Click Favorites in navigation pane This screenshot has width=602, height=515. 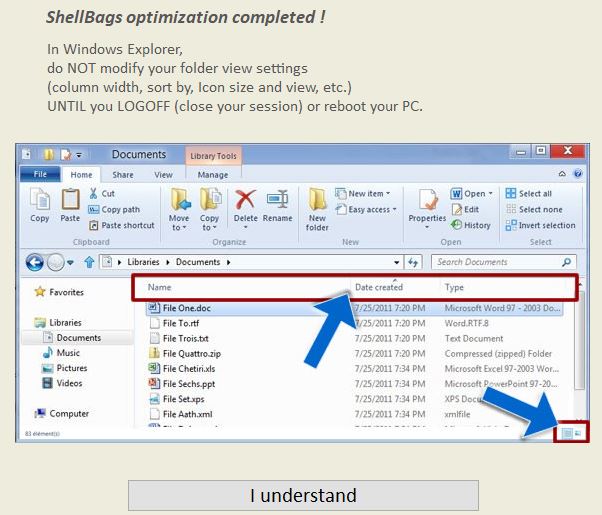coord(59,292)
